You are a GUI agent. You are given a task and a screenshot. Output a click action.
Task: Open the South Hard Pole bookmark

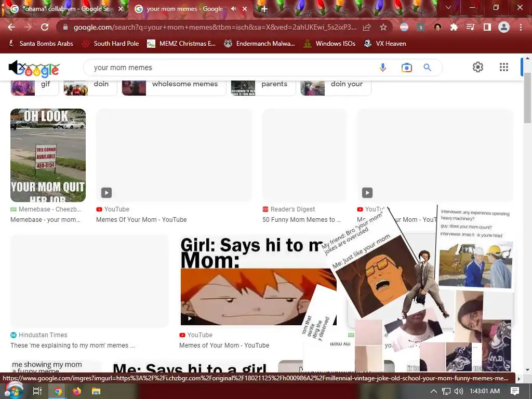[x=111, y=44]
